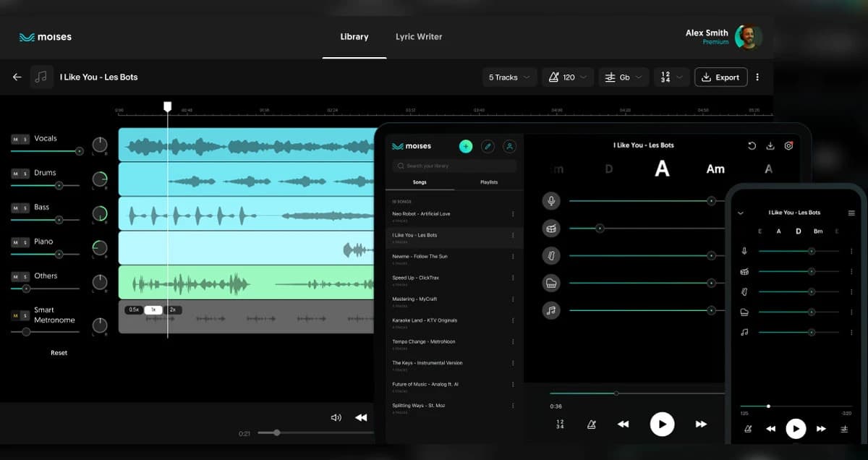The height and width of the screenshot is (460, 868).
Task: Open the Gb key dropdown
Action: point(624,77)
